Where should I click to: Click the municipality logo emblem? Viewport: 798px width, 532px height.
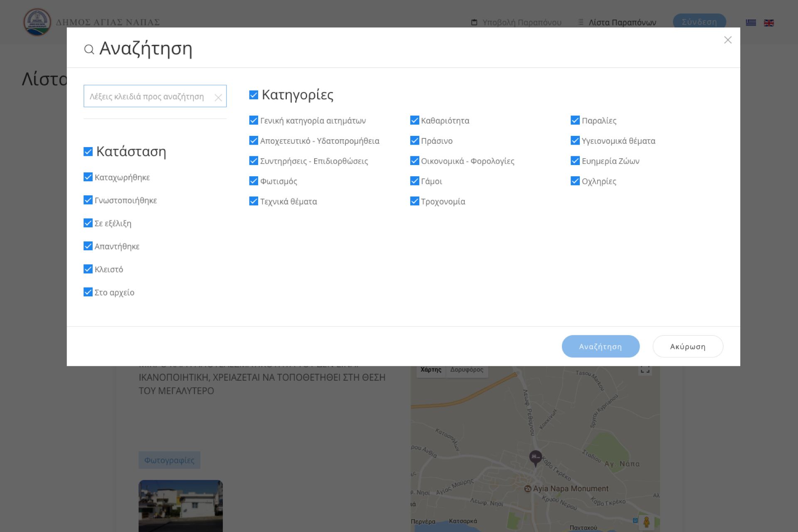[37, 22]
